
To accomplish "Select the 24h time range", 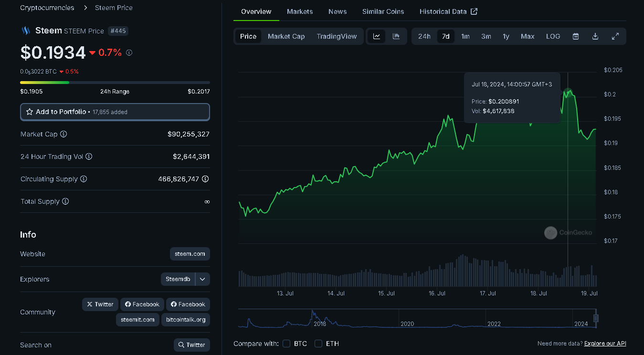I will pyautogui.click(x=424, y=36).
